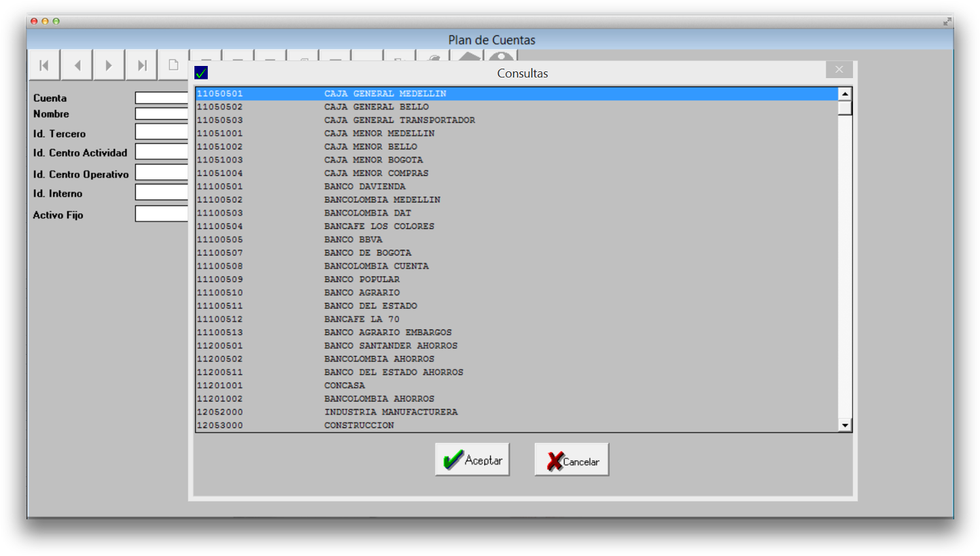
Task: Go to previous record in Plan de Cuentas toolbar
Action: (77, 65)
